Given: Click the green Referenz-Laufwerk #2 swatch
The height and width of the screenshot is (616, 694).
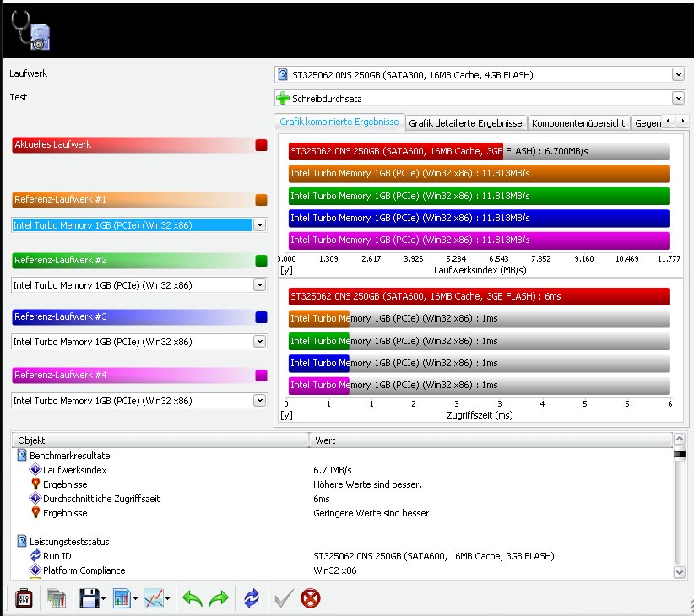Looking at the screenshot, I should point(261,261).
